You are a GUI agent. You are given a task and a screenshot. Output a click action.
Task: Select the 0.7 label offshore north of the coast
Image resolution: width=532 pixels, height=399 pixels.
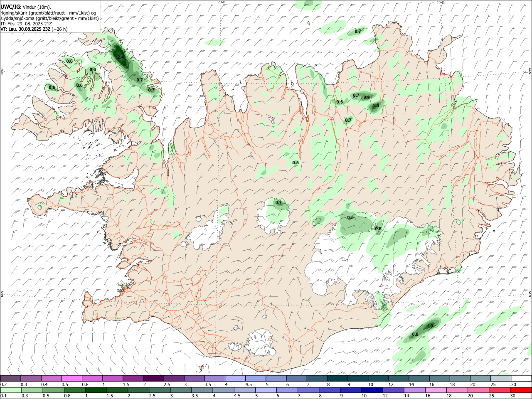[x=358, y=32]
